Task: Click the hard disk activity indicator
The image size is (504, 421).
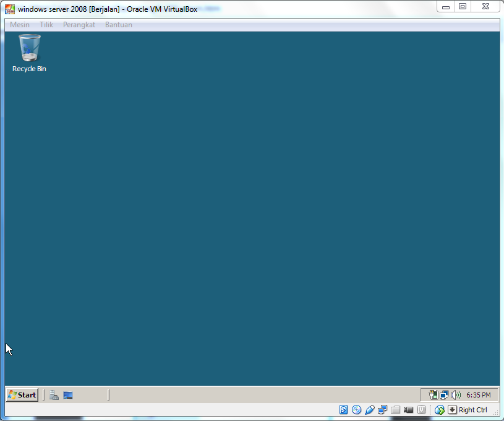Action: point(343,409)
